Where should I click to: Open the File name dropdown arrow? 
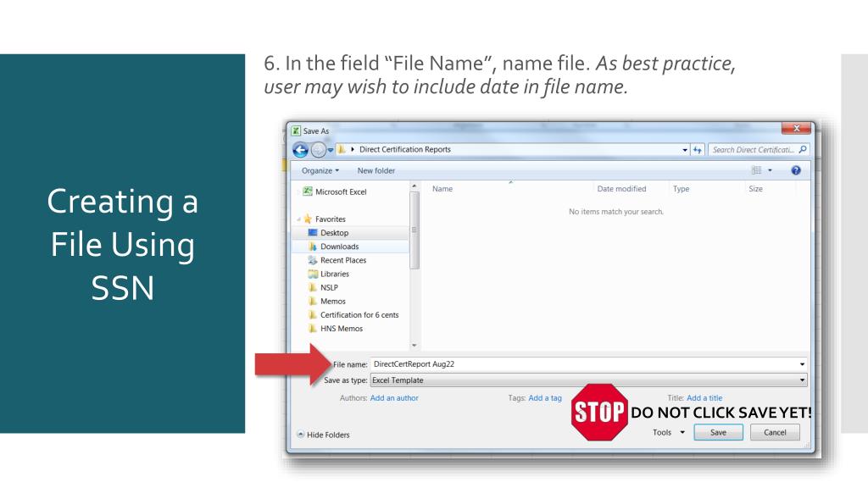[802, 364]
